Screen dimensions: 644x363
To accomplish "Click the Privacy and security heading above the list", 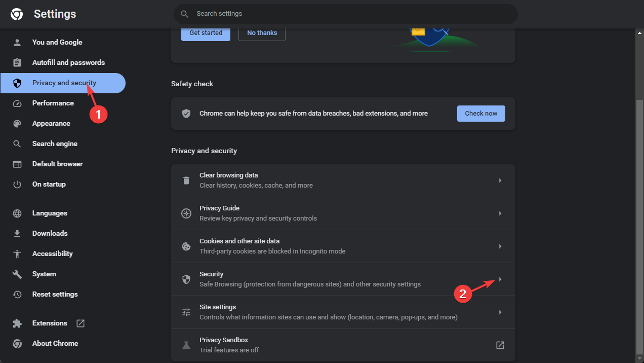I will (x=204, y=151).
